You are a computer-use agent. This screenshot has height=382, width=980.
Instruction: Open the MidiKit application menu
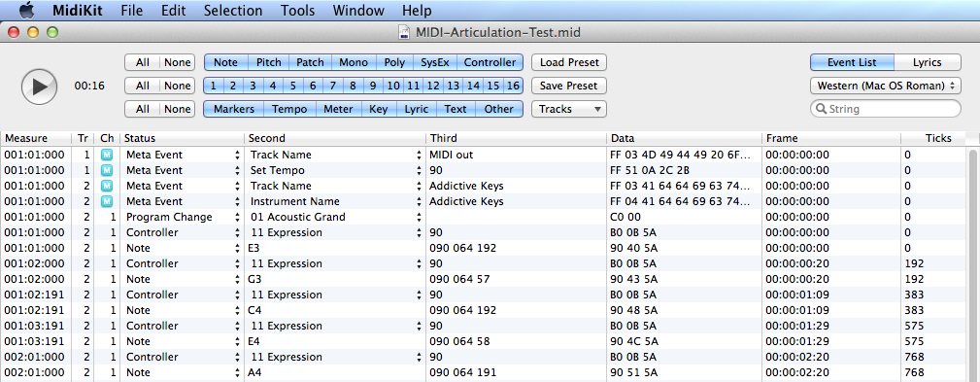pyautogui.click(x=78, y=11)
